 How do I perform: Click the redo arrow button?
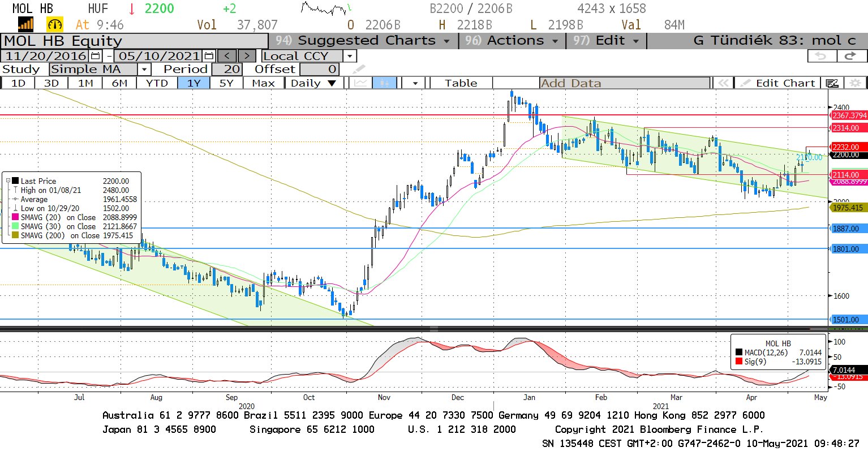tap(850, 56)
